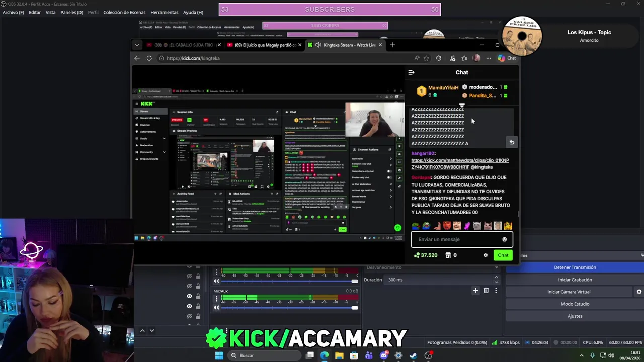The height and width of the screenshot is (362, 644).
Task: Go back in the browser
Action: click(x=137, y=58)
